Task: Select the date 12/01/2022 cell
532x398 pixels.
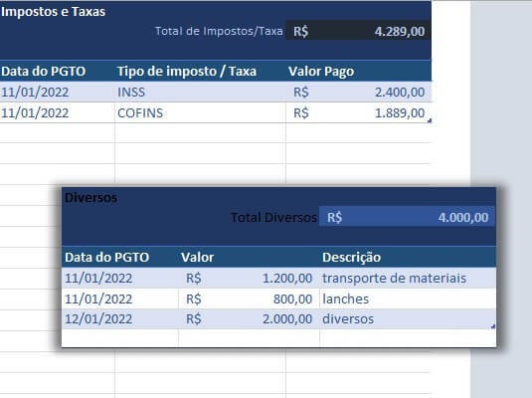Action: pos(120,318)
